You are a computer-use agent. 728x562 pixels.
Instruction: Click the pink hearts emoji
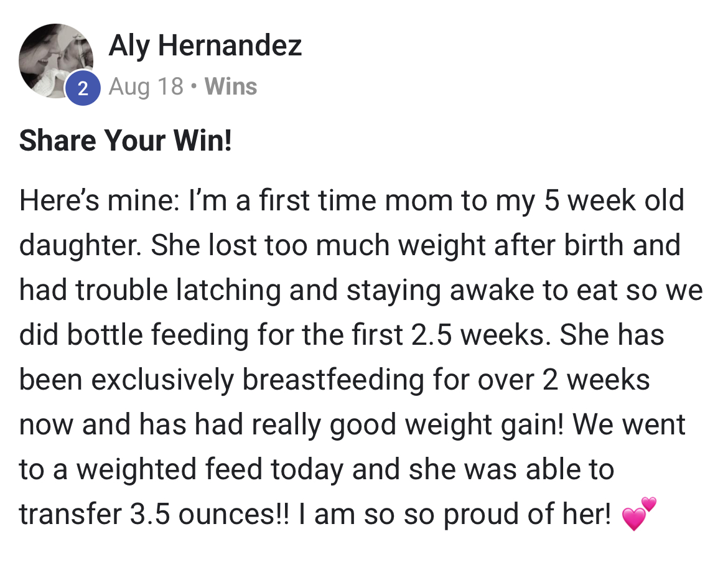[x=639, y=513]
